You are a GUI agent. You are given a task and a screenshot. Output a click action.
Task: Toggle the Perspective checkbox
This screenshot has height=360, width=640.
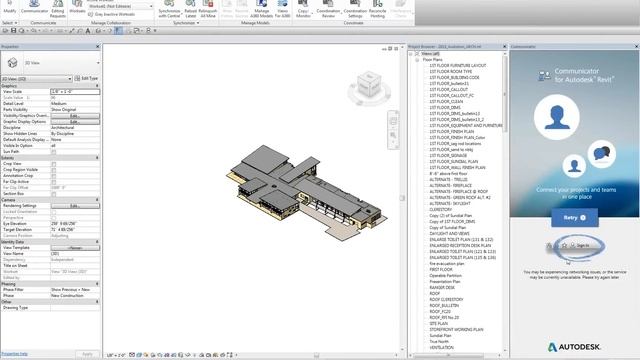click(x=53, y=218)
